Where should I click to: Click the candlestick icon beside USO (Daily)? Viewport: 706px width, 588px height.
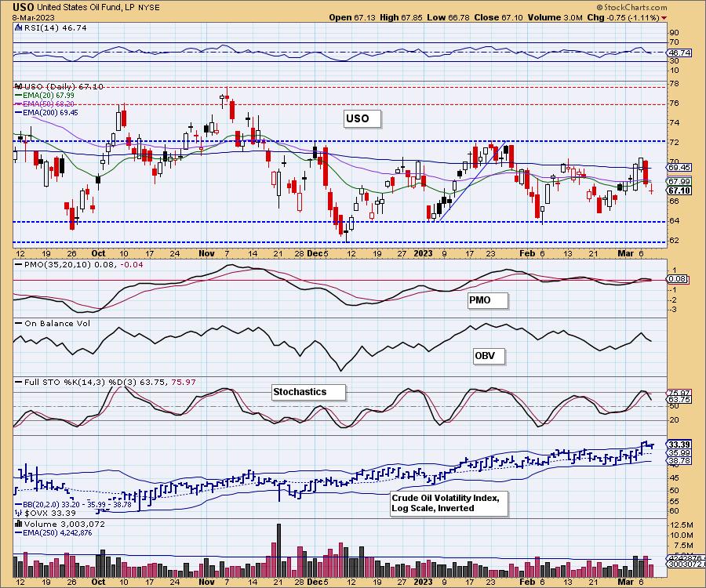(19, 86)
